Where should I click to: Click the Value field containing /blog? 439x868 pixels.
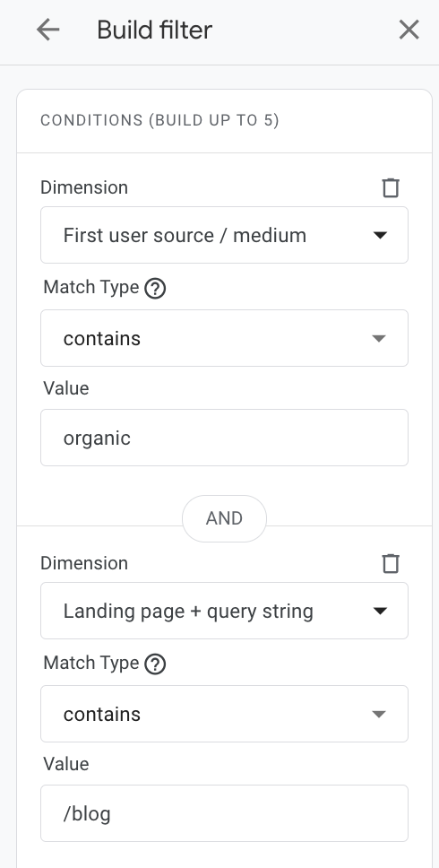coord(225,813)
